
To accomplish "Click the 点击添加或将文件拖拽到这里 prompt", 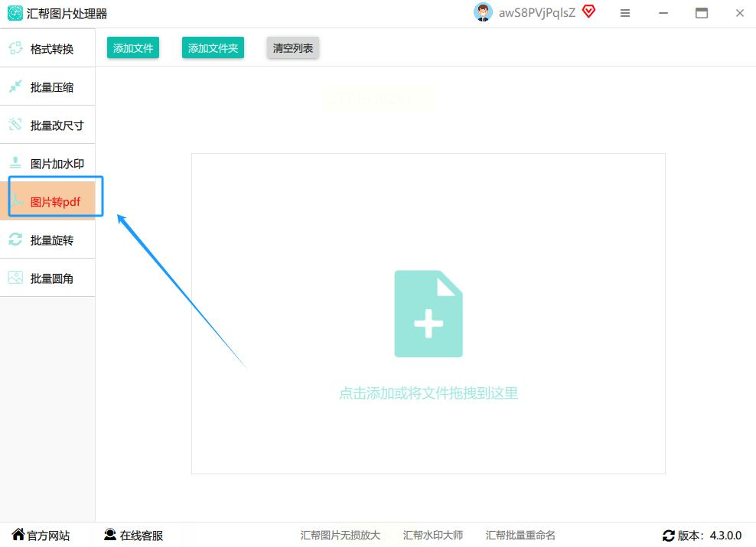I will click(429, 393).
